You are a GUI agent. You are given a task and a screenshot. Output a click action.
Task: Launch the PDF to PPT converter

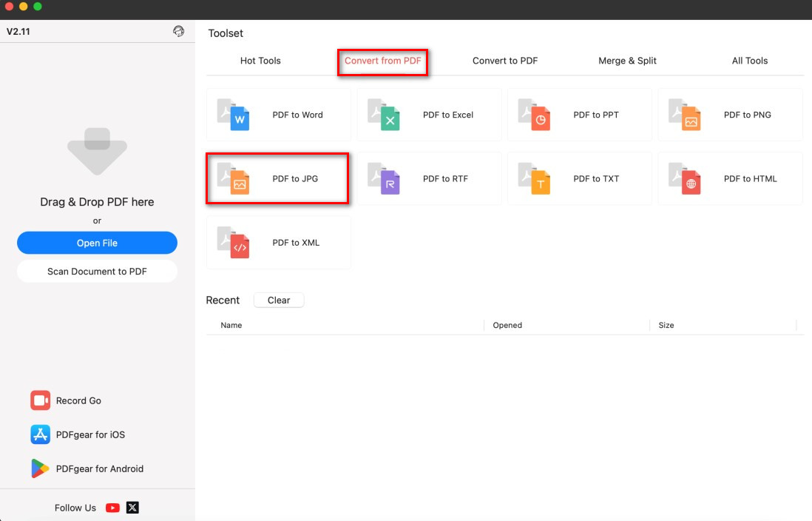tap(580, 114)
